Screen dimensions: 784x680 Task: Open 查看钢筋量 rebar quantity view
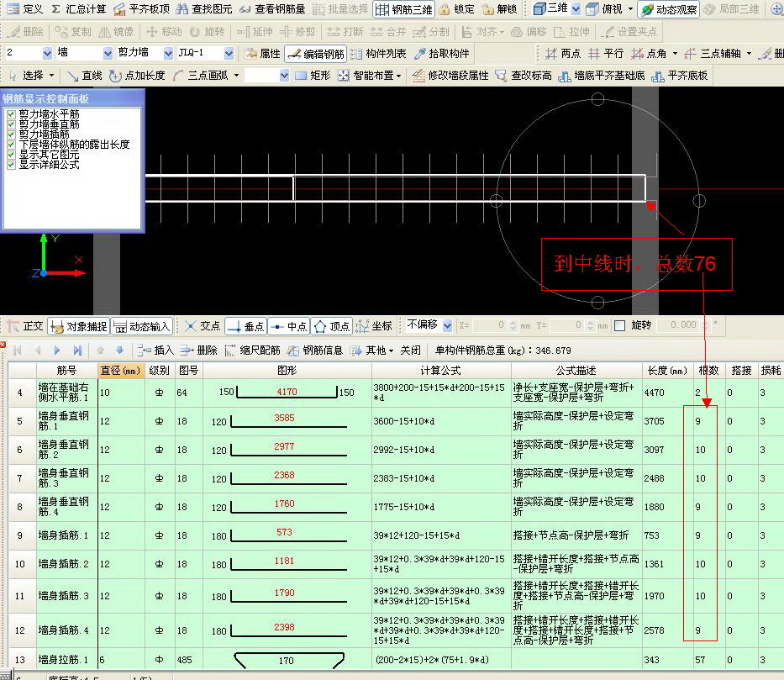(272, 9)
